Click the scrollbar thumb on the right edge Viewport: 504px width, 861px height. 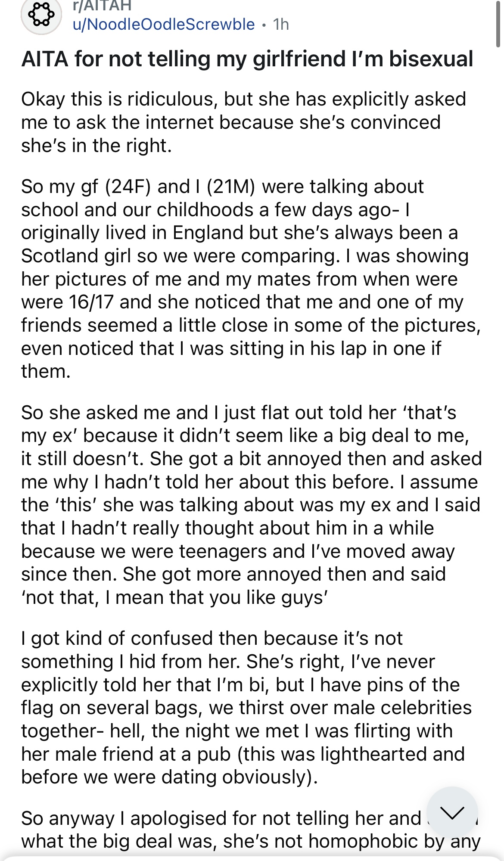click(x=498, y=23)
